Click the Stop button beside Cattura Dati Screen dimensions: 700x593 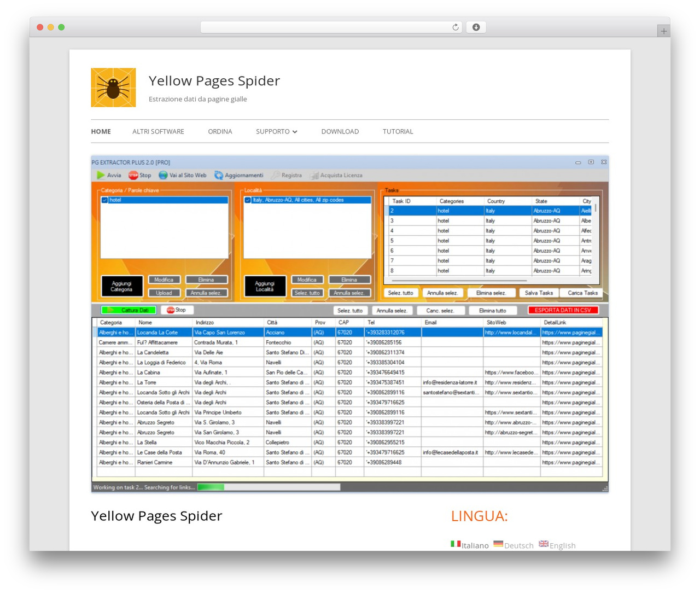click(177, 310)
